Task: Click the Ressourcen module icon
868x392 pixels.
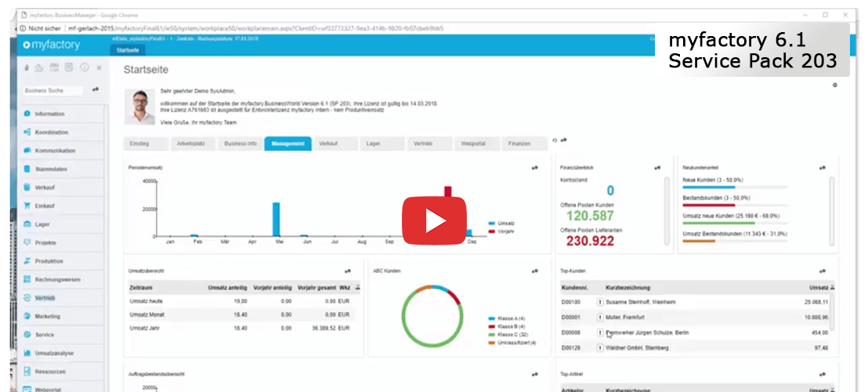Action: click(27, 372)
